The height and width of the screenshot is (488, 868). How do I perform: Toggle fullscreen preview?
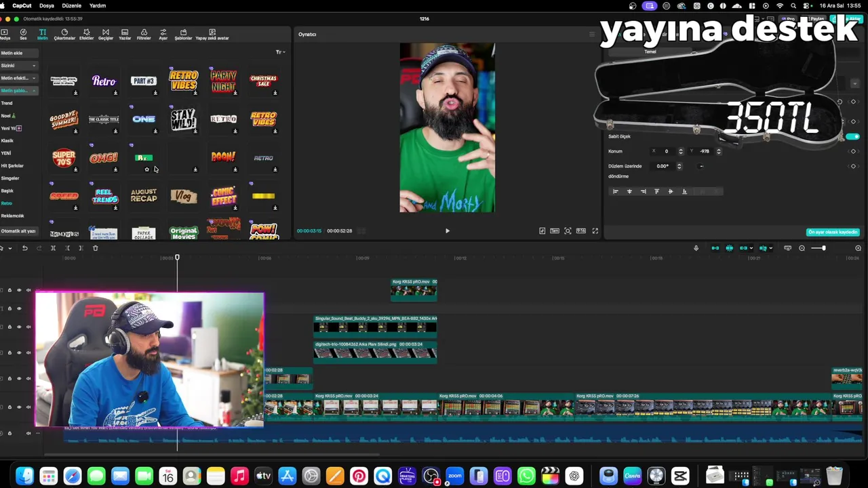(x=595, y=231)
